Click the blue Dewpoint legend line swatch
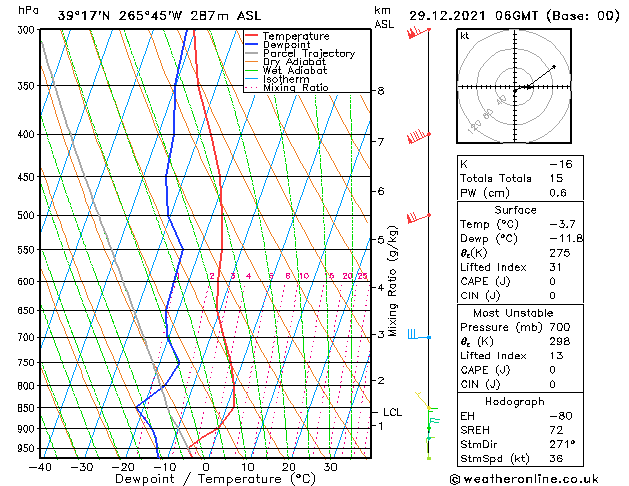The image size is (629, 486). [x=252, y=45]
